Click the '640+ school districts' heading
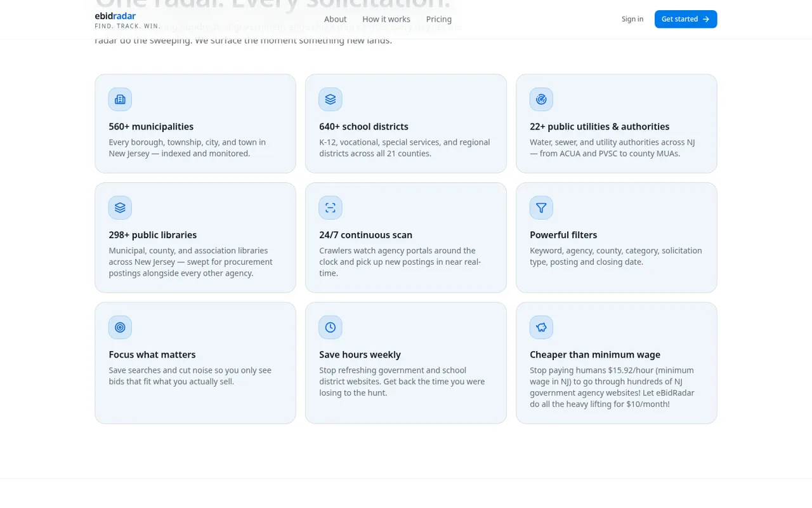812x508 pixels. [363, 126]
